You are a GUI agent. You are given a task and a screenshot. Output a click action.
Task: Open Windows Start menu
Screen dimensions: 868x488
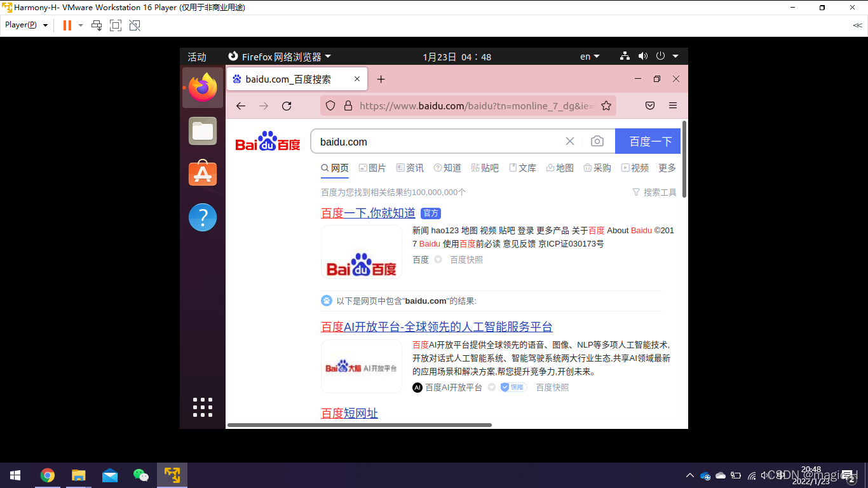click(x=15, y=475)
